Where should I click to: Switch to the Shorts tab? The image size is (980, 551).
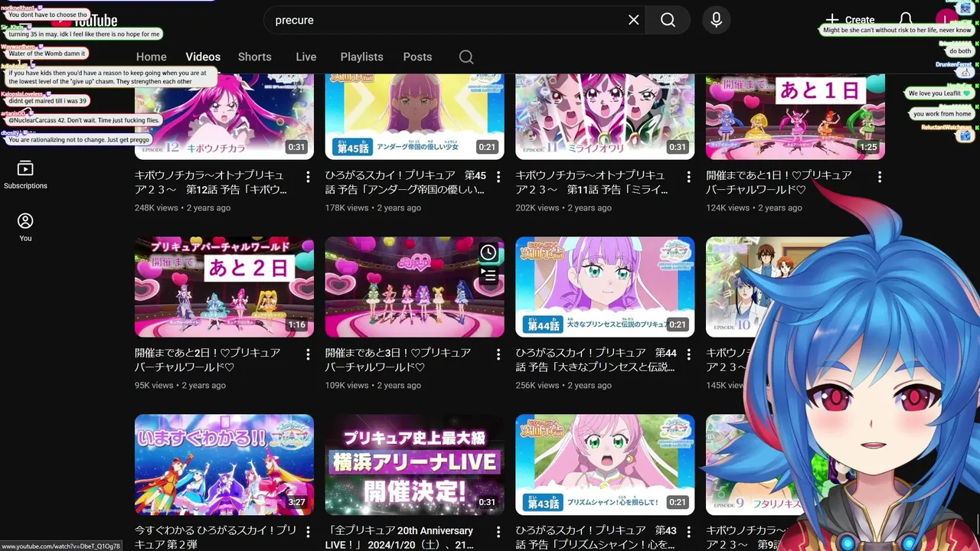255,57
